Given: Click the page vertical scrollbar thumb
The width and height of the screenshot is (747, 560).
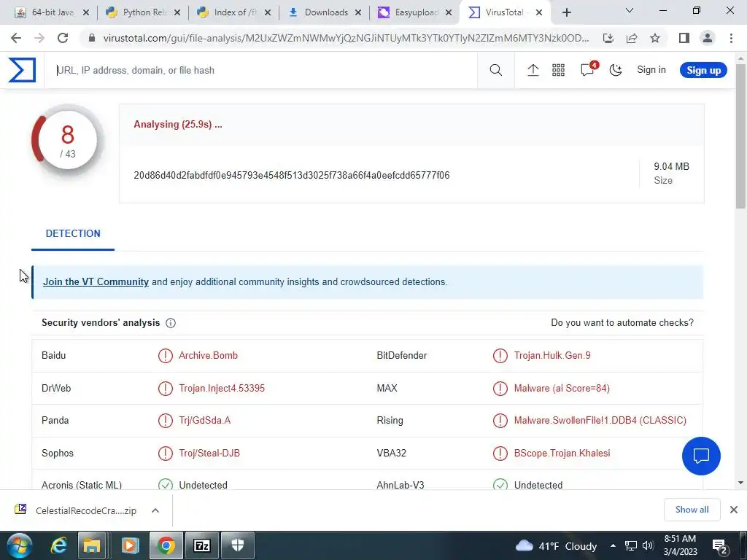Looking at the screenshot, I should pos(741,136).
